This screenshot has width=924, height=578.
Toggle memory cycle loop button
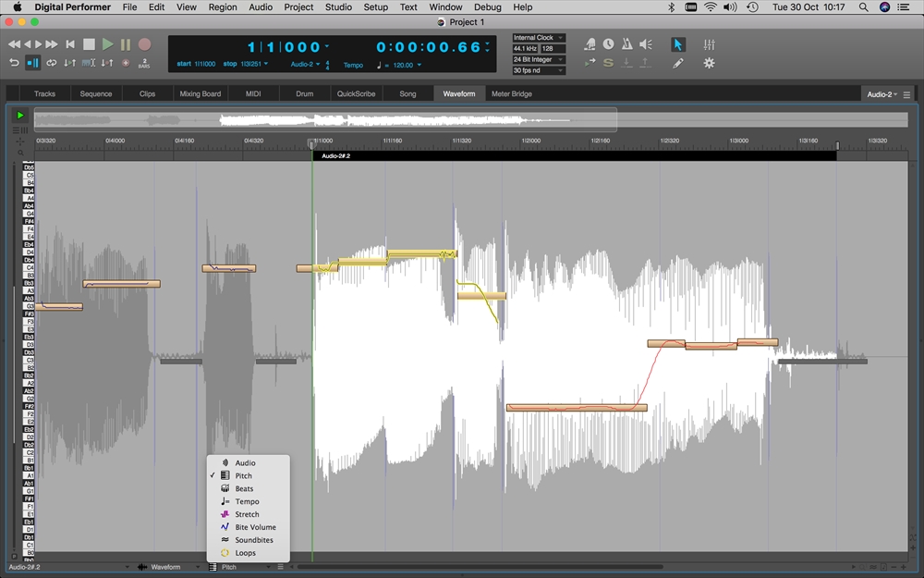point(52,63)
